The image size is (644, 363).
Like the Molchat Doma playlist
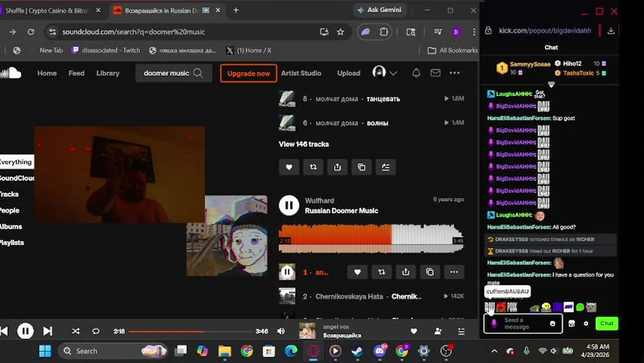click(x=289, y=167)
